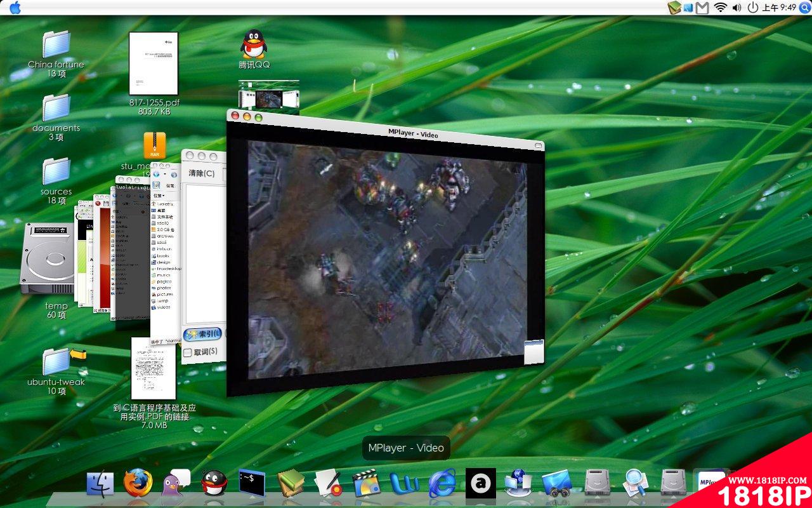
Task: Open the power shutdown menu icon
Action: point(753,8)
